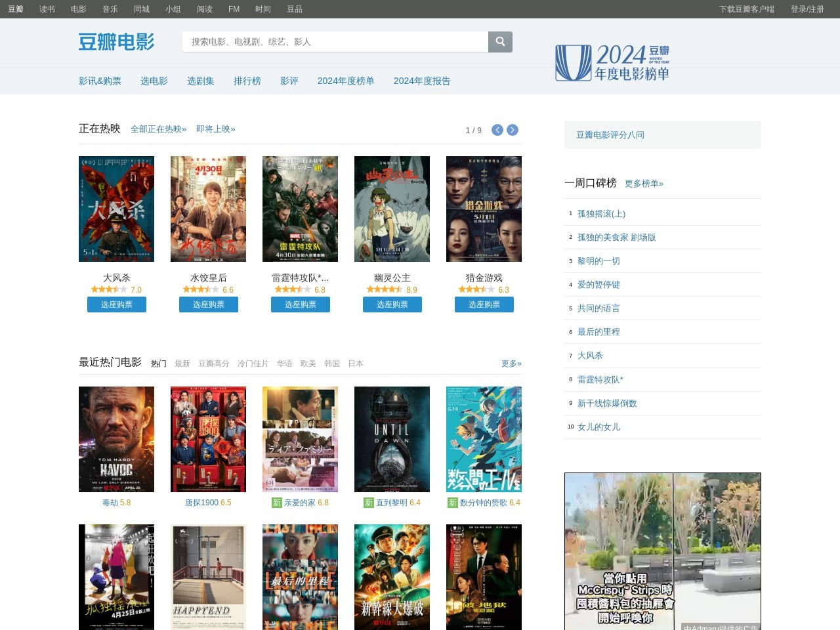
Task: Select 热门 filter in recent movies
Action: 159,364
